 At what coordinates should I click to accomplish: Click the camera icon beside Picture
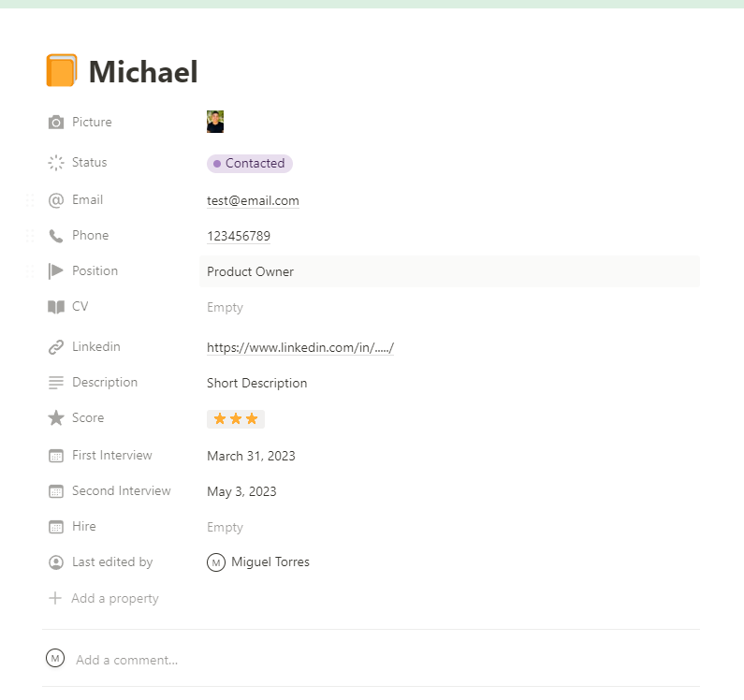click(x=56, y=123)
